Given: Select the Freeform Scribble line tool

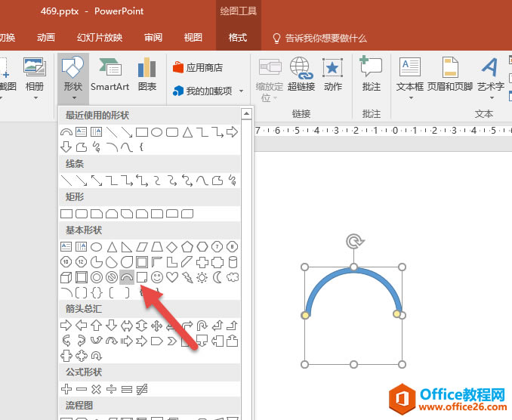Looking at the screenshot, I should [x=233, y=181].
